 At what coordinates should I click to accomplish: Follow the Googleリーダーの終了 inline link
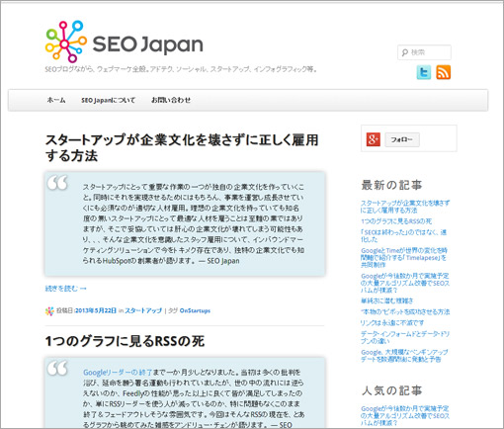[118, 373]
